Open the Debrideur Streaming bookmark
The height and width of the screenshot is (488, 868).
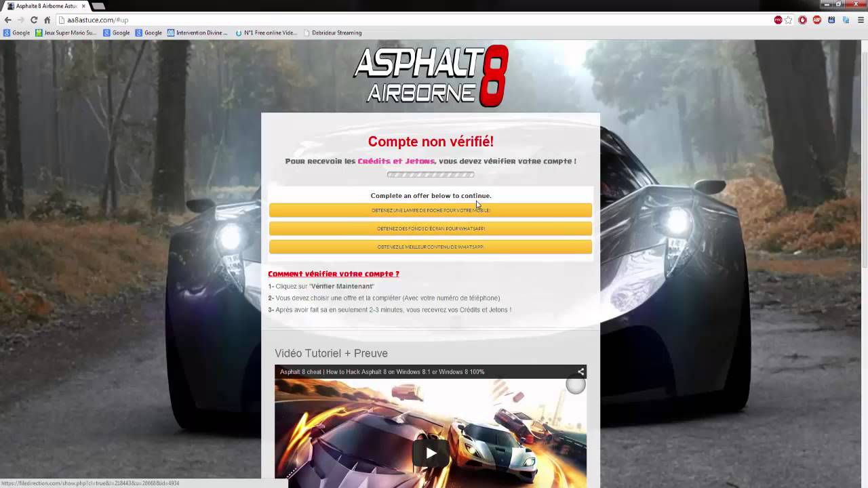pyautogui.click(x=332, y=33)
